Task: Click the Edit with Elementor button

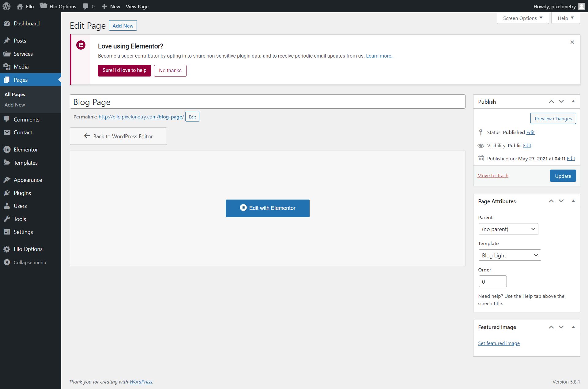Action: click(x=267, y=208)
